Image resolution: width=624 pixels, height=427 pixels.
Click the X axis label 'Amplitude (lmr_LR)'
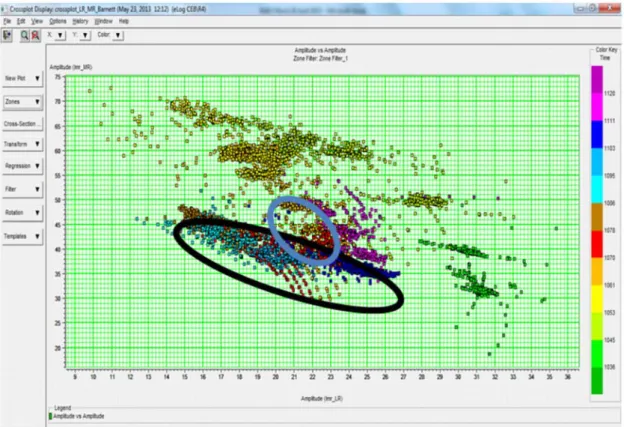[x=322, y=398]
